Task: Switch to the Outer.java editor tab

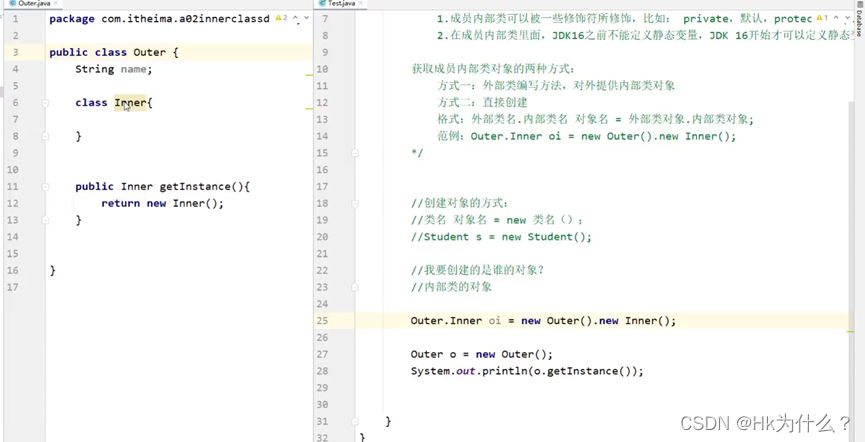Action: click(31, 3)
